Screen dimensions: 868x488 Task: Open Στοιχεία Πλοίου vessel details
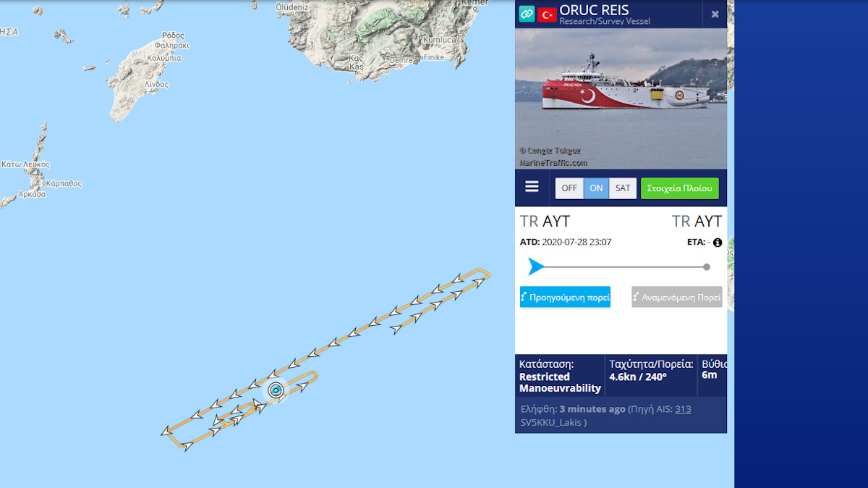679,188
